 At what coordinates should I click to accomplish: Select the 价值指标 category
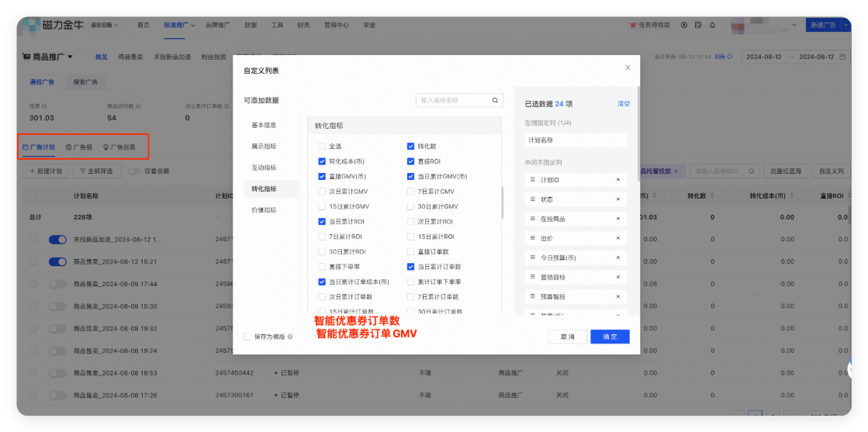pos(264,210)
